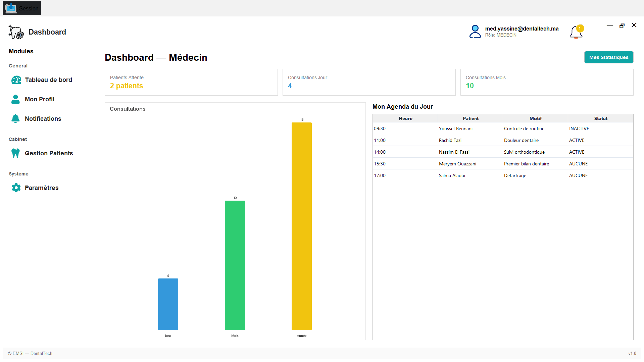The height and width of the screenshot is (362, 644).
Task: Click the 09:30 time cell
Action: [x=405, y=128]
